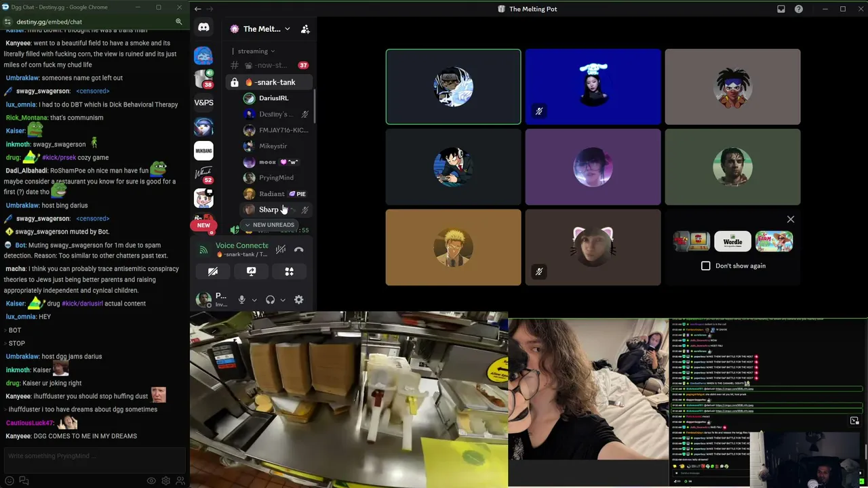Select Destiny's entry in voice list

coord(277,114)
